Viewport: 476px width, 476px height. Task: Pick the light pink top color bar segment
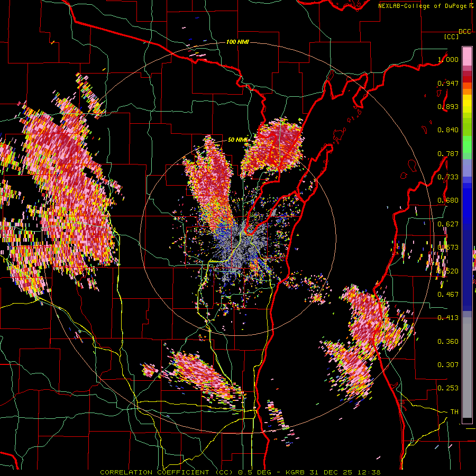pyautogui.click(x=467, y=56)
